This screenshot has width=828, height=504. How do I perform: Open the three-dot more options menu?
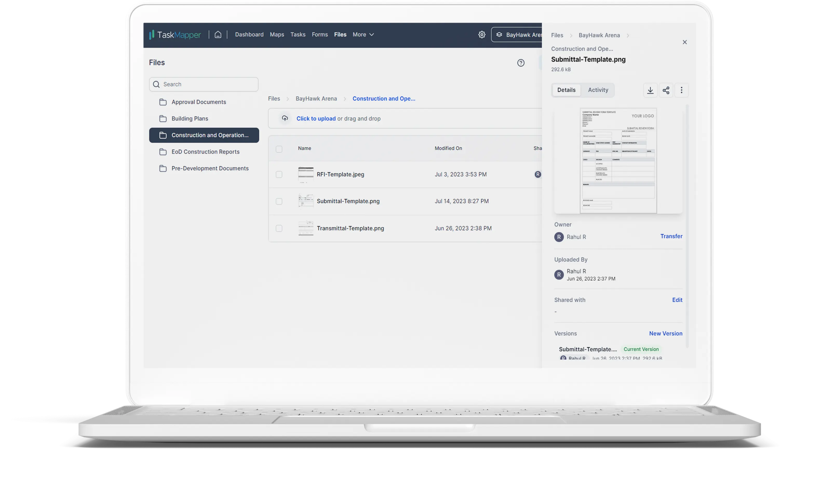point(681,90)
